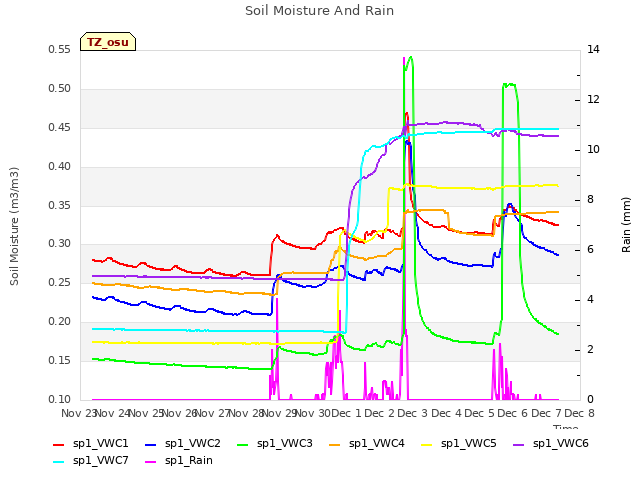Click the Rain (mm) axis title

click(x=626, y=225)
